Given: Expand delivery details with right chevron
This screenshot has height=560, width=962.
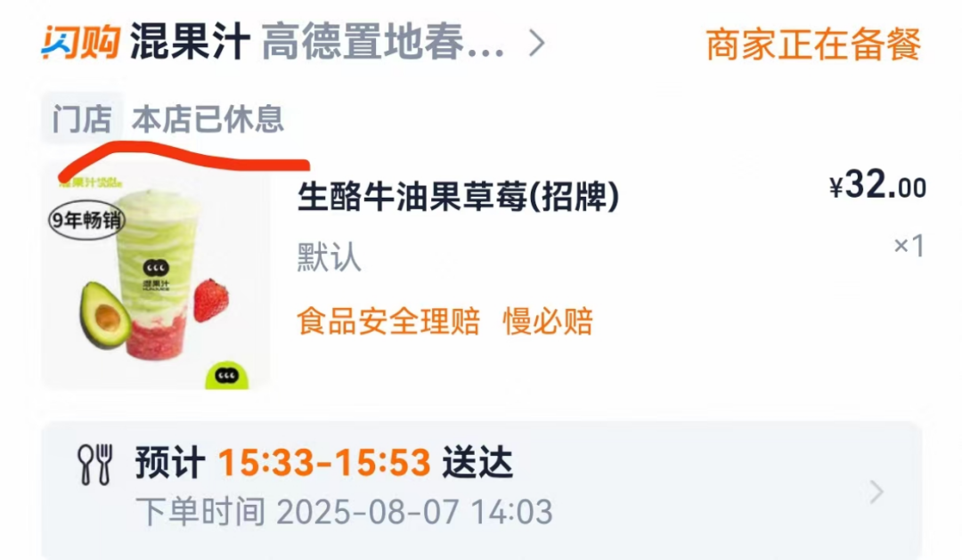Looking at the screenshot, I should [876, 492].
